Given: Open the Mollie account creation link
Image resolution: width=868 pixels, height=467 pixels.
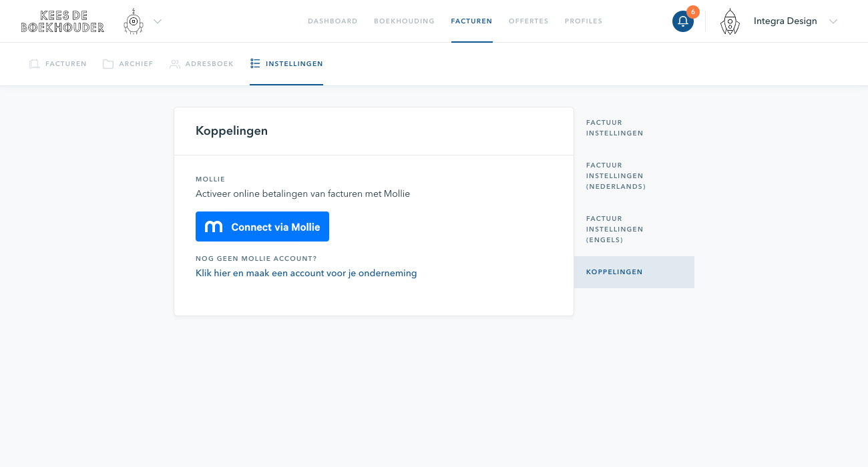Looking at the screenshot, I should [306, 273].
